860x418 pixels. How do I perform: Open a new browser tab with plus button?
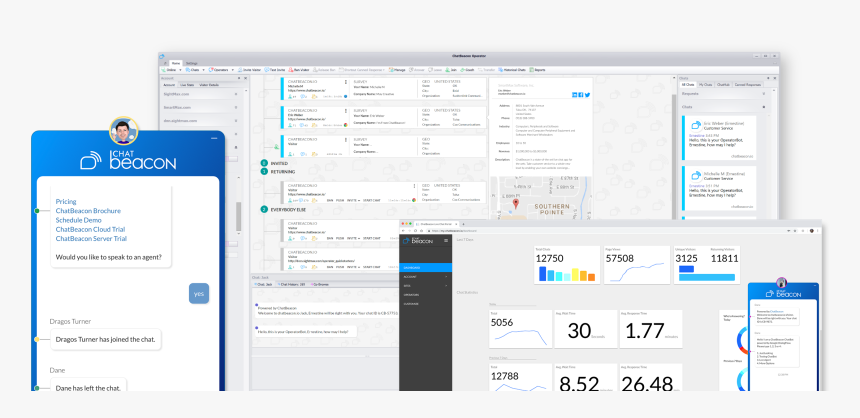point(463,224)
